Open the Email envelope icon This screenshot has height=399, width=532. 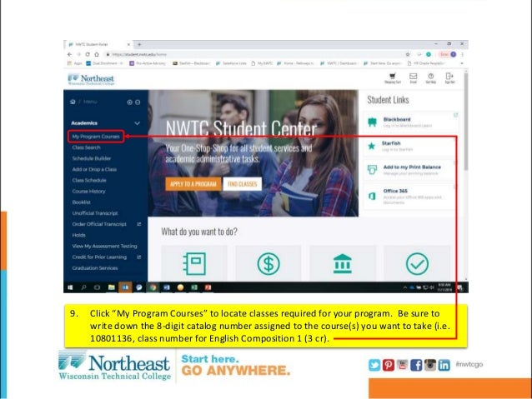pyautogui.click(x=413, y=76)
